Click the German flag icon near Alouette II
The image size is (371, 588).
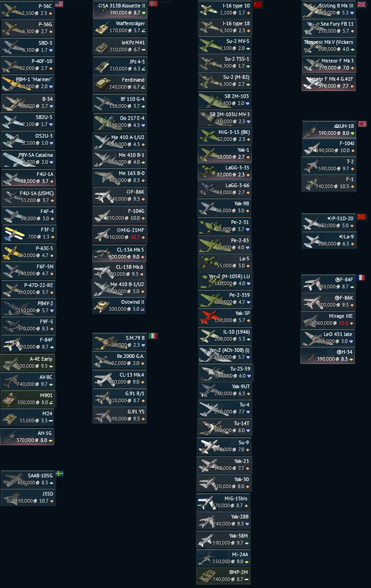pyautogui.click(x=153, y=4)
